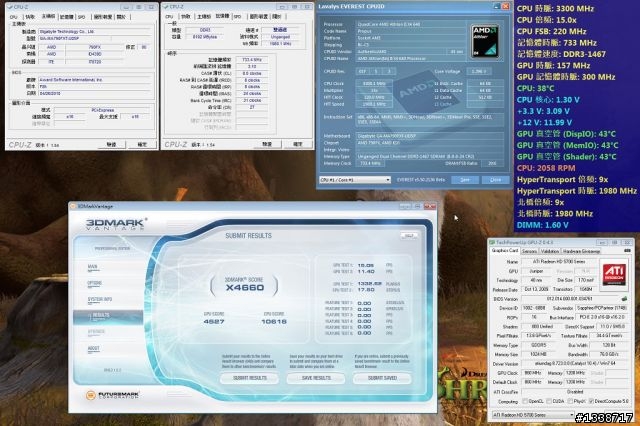The height and width of the screenshot is (426, 640).
Task: Click the Futuremark Corporation logo in 3DMark Vantage
Action: tap(112, 395)
